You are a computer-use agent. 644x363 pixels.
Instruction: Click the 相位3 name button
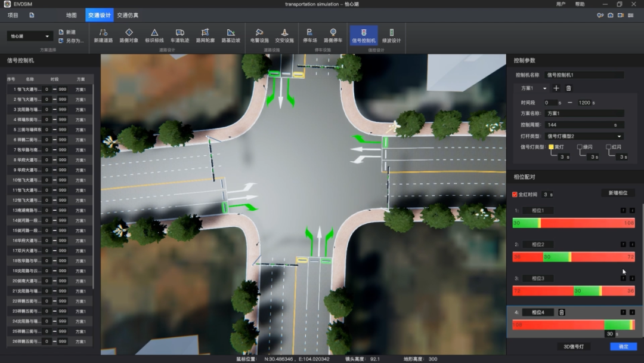pyautogui.click(x=538, y=279)
